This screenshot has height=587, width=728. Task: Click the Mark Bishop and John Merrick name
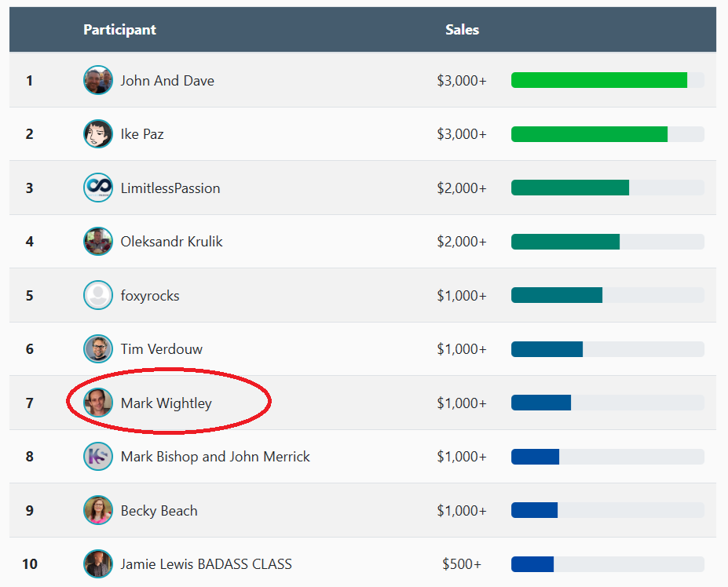click(215, 456)
